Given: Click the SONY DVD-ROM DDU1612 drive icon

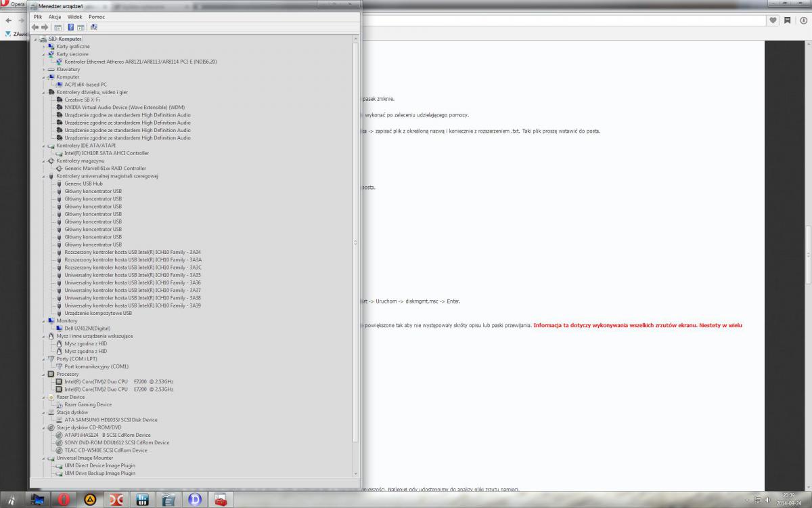Looking at the screenshot, I should click(60, 442).
